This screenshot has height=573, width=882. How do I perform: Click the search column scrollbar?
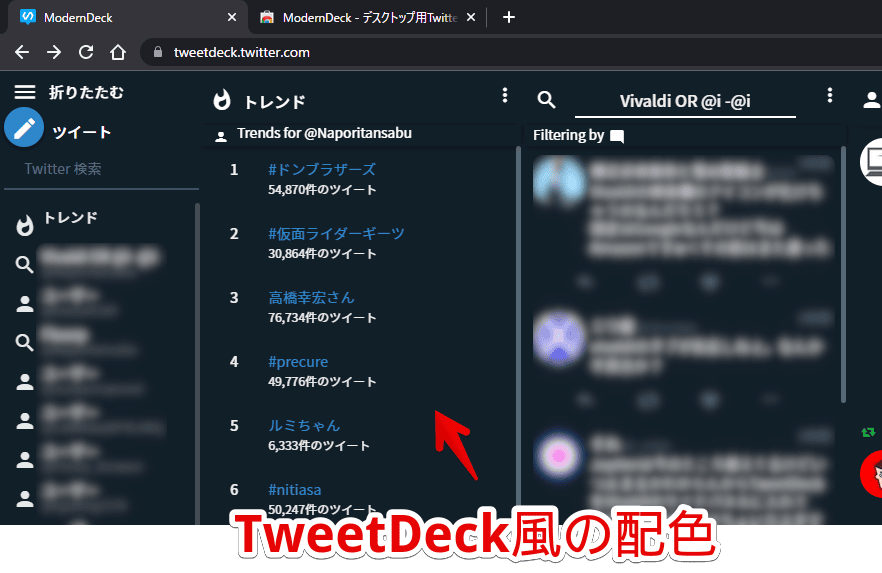pos(843,274)
